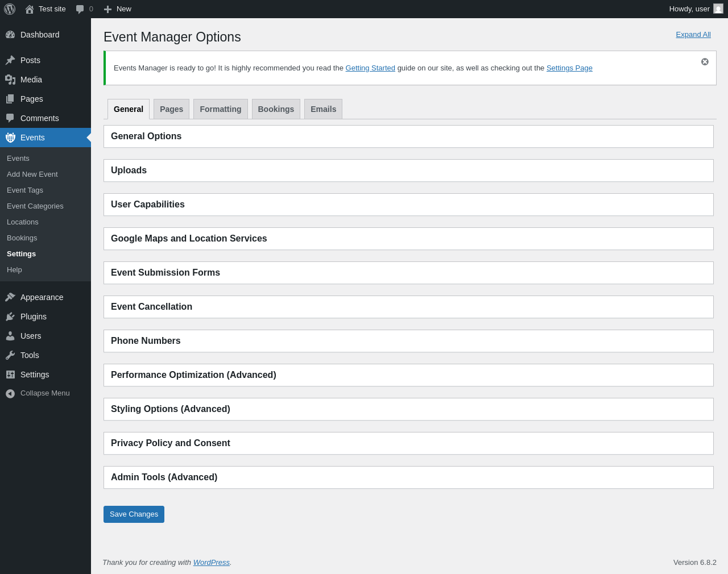Expand the Phone Numbers section
Viewport: 728px width, 574px height.
(x=408, y=341)
